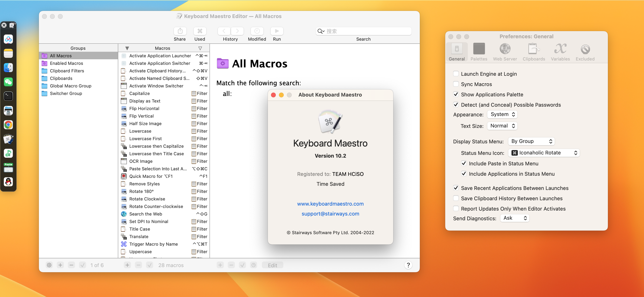
Task: Open the Clipboards preferences pane
Action: click(x=534, y=52)
